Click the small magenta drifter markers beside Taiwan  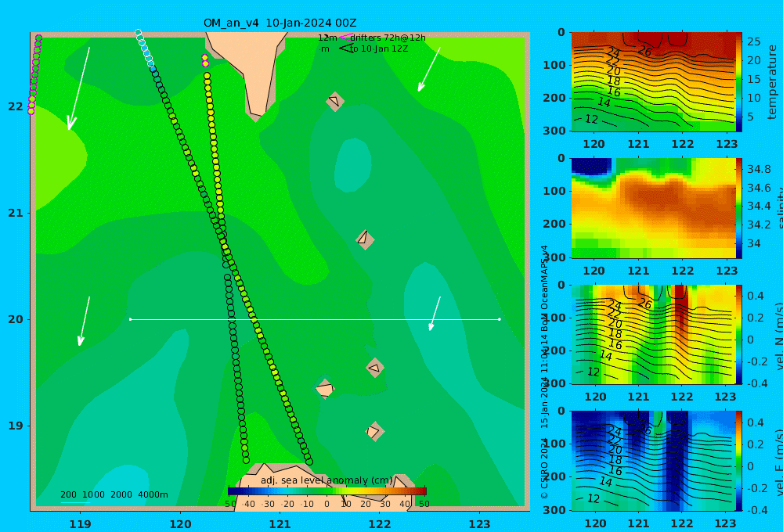tap(204, 60)
